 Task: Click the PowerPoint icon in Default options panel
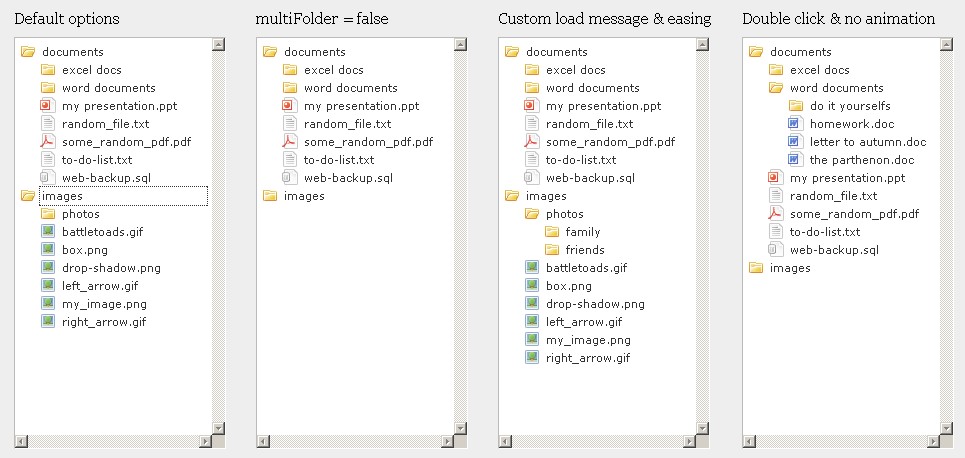tap(48, 106)
